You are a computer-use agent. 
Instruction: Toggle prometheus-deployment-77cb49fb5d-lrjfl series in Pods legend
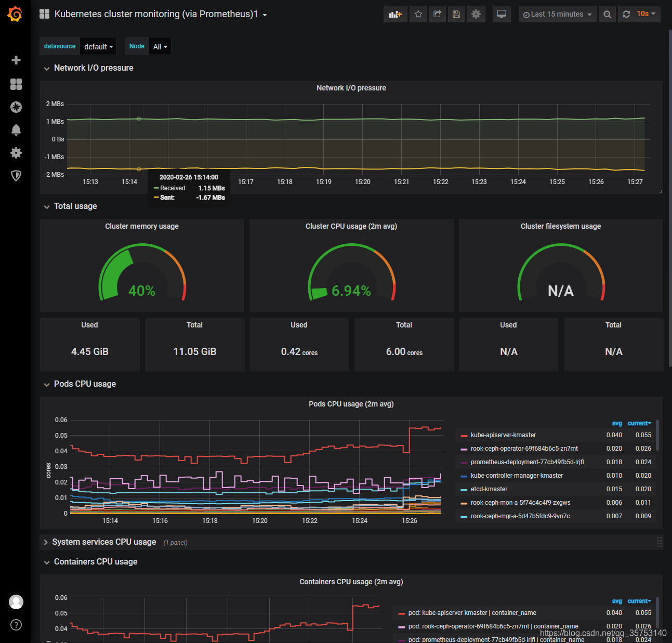pyautogui.click(x=527, y=462)
